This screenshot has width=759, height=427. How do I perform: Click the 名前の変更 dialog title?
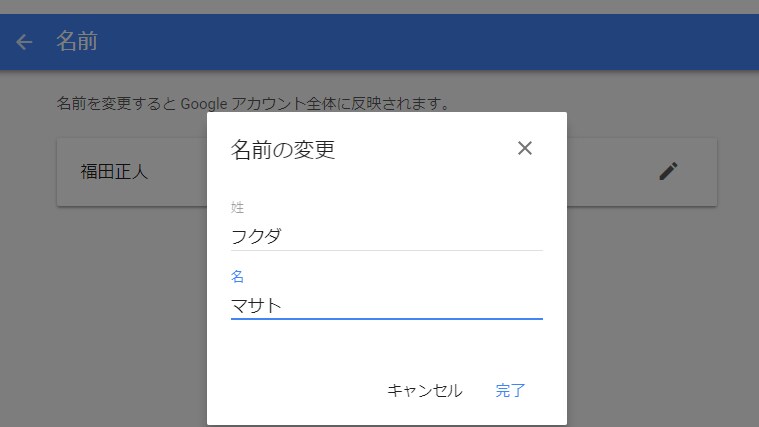(x=283, y=150)
